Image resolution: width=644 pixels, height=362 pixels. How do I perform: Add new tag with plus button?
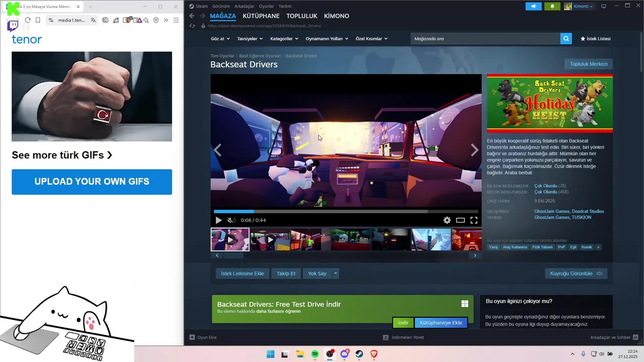point(598,247)
